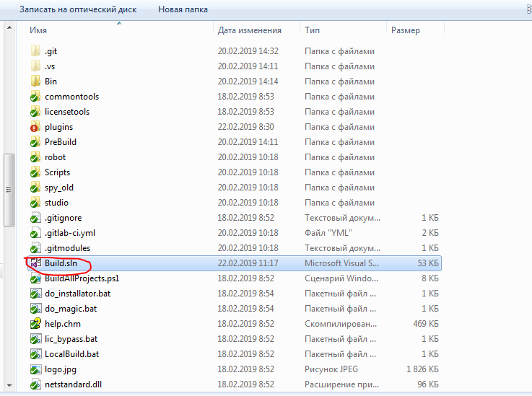Select the Bin folder icon
The height and width of the screenshot is (396, 532).
pyautogui.click(x=35, y=82)
